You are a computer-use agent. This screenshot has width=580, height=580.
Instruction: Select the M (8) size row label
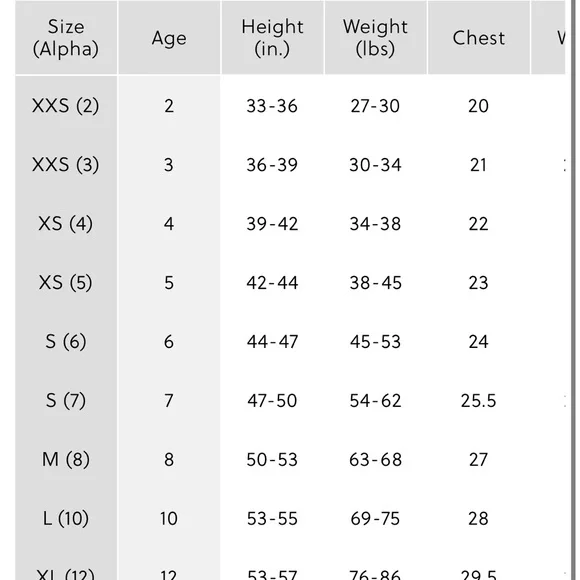pyautogui.click(x=66, y=460)
